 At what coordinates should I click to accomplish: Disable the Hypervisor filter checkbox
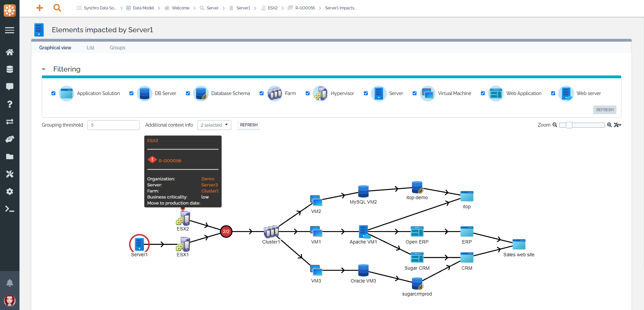click(308, 93)
